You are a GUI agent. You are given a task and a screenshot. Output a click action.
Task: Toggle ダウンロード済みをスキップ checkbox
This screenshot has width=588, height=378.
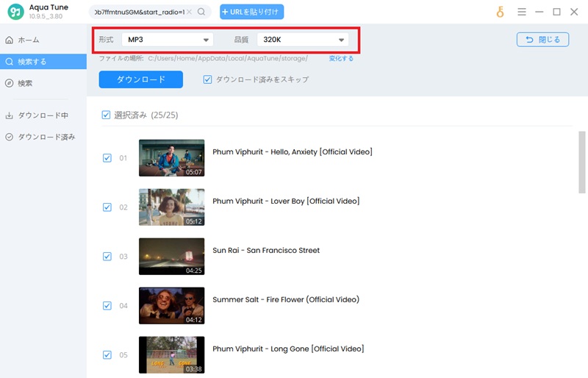point(207,79)
